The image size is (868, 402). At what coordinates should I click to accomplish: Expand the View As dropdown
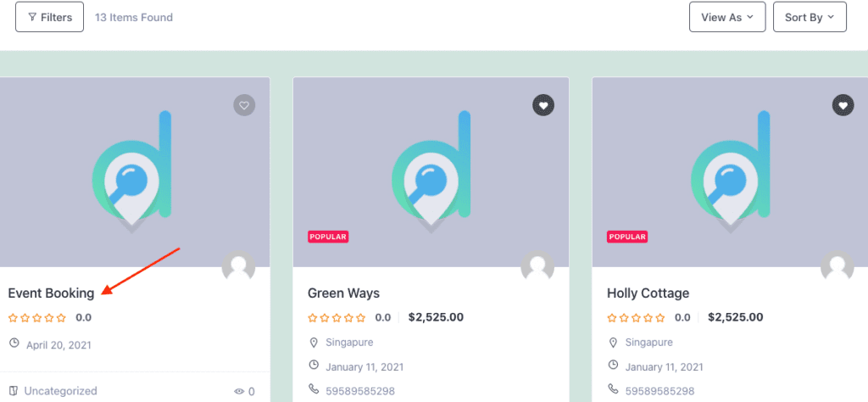(x=727, y=17)
